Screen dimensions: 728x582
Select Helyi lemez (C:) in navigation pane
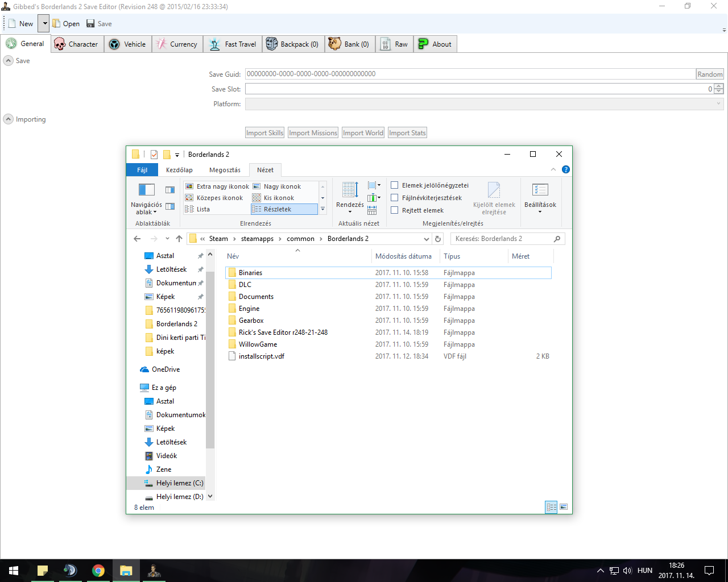coord(166,483)
